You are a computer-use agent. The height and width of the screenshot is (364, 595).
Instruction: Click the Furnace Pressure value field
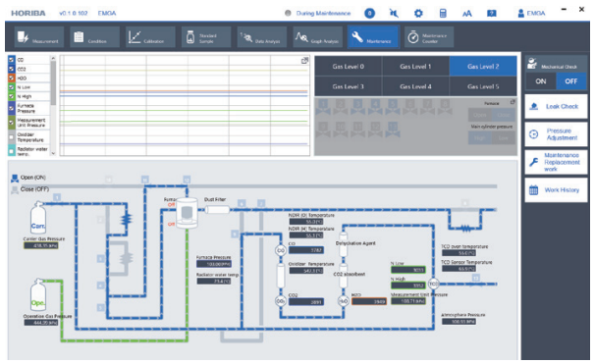(x=214, y=264)
